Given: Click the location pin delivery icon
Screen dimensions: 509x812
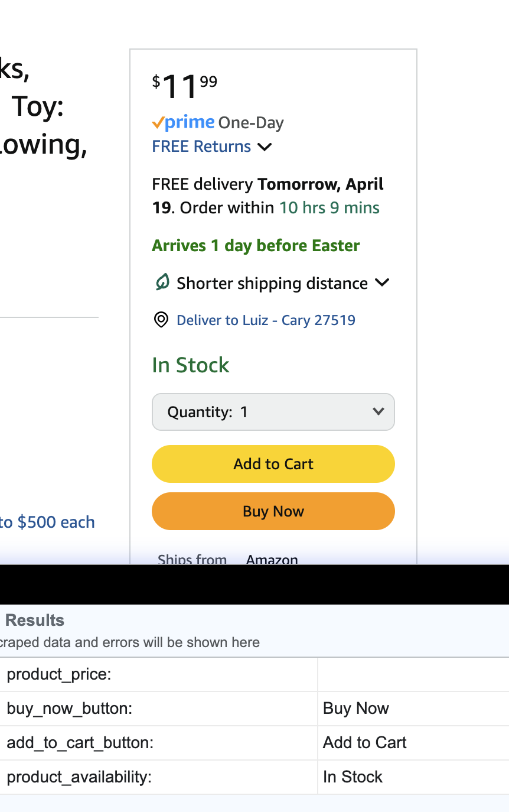Looking at the screenshot, I should click(161, 320).
